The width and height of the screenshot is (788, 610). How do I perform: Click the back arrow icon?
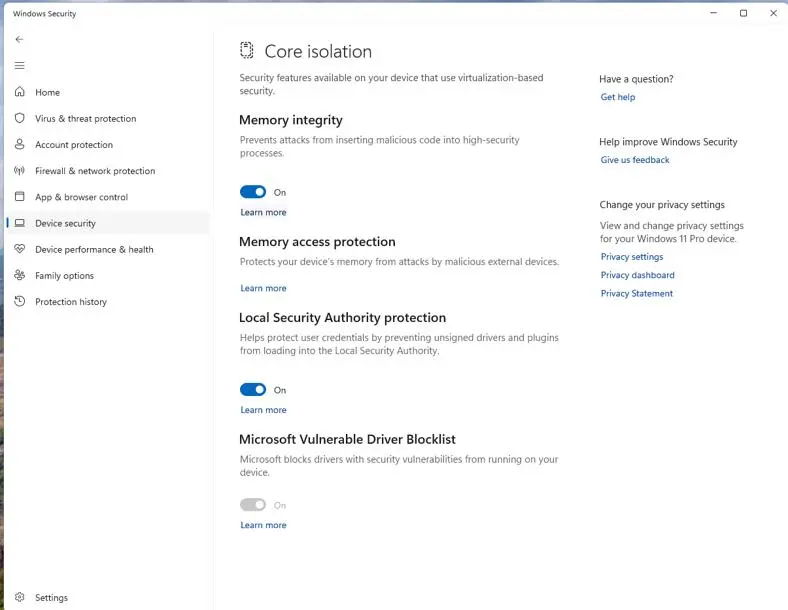pyautogui.click(x=19, y=39)
